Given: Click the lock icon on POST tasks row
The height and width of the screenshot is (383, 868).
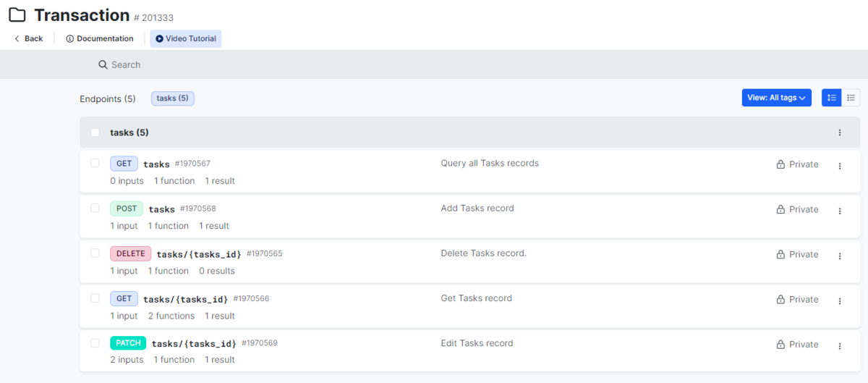Looking at the screenshot, I should (780, 209).
